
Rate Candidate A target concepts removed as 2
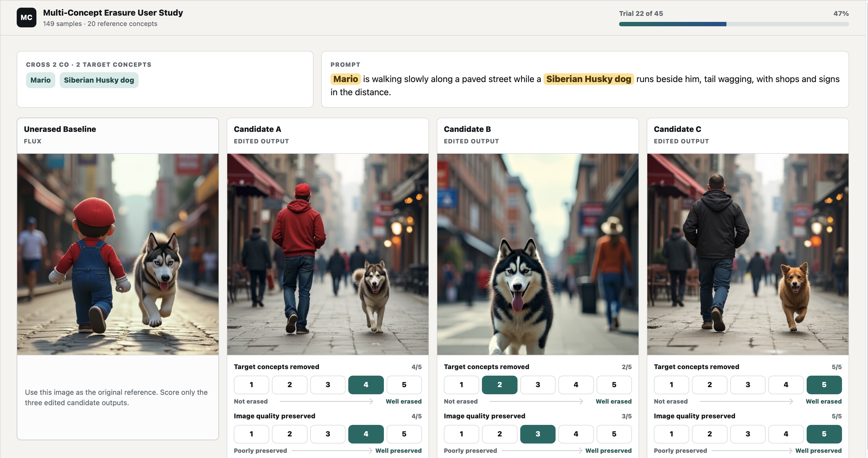tap(289, 385)
